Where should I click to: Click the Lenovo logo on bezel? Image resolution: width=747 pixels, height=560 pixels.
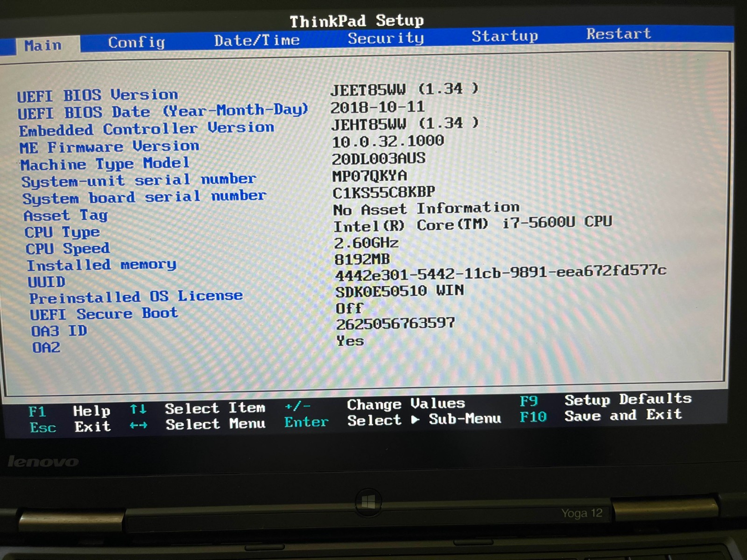pyautogui.click(x=43, y=462)
